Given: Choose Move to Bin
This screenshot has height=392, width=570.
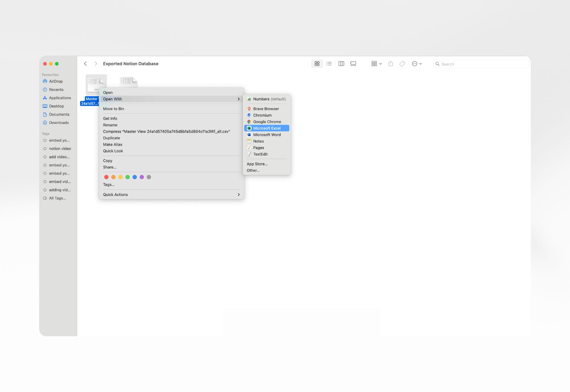Looking at the screenshot, I should click(171, 109).
